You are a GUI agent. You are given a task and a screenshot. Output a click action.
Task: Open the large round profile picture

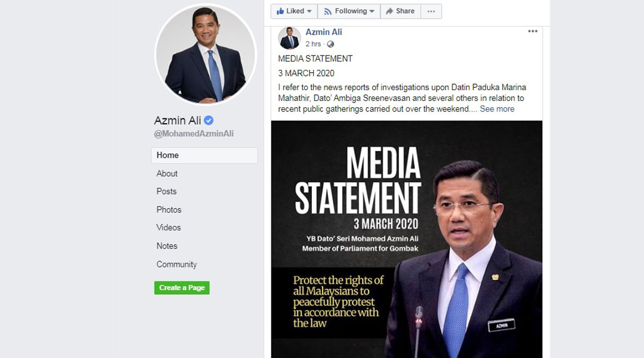[x=205, y=55]
